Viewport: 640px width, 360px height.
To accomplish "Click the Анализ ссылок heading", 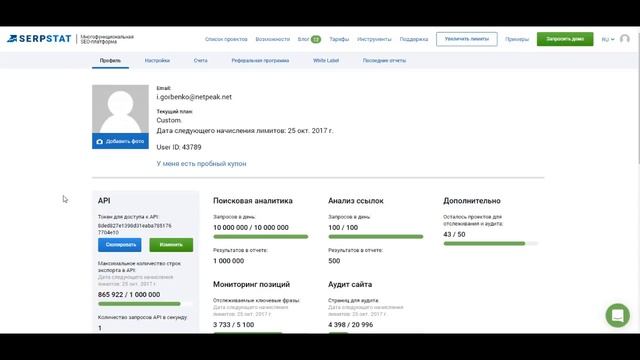I will [356, 201].
